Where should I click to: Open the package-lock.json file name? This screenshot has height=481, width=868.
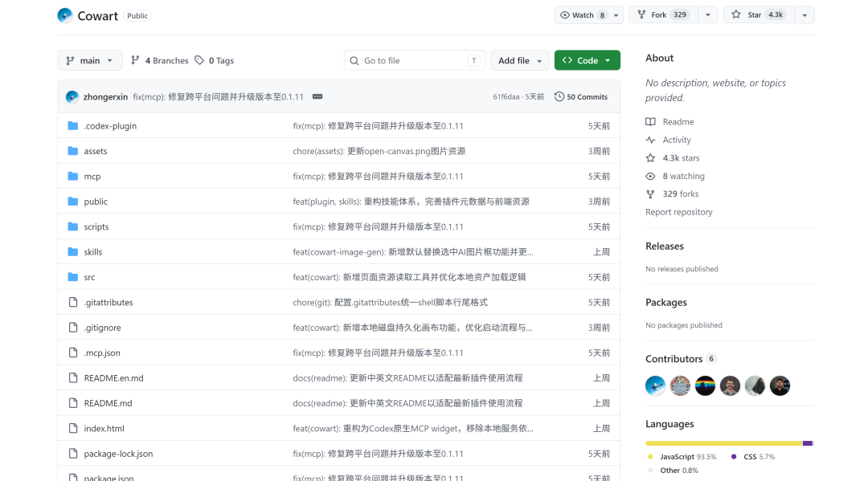pyautogui.click(x=118, y=454)
